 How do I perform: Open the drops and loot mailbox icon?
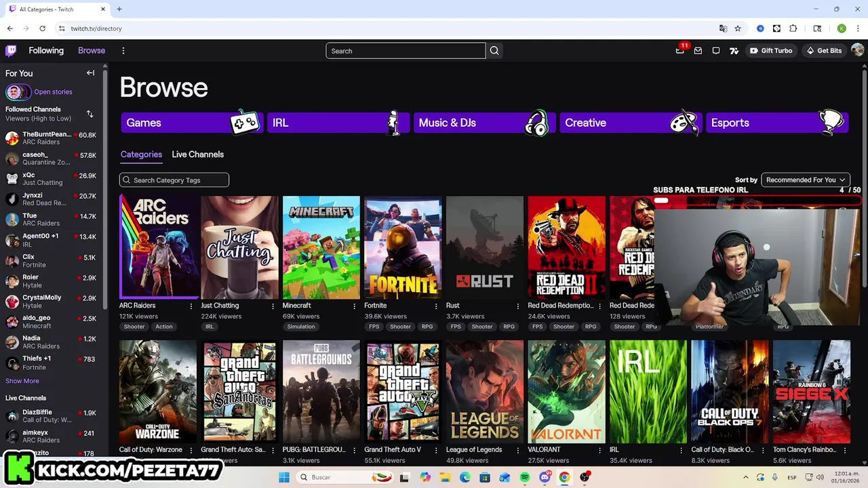point(698,51)
